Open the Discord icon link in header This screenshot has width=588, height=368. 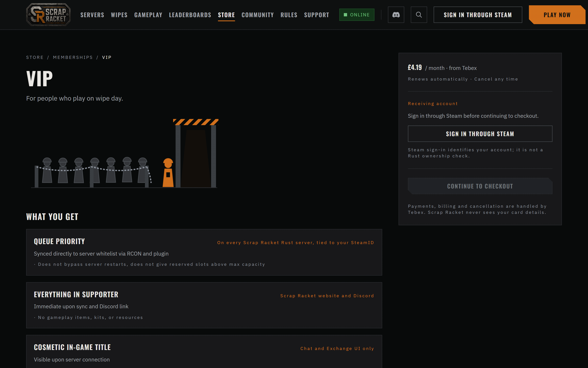click(396, 15)
